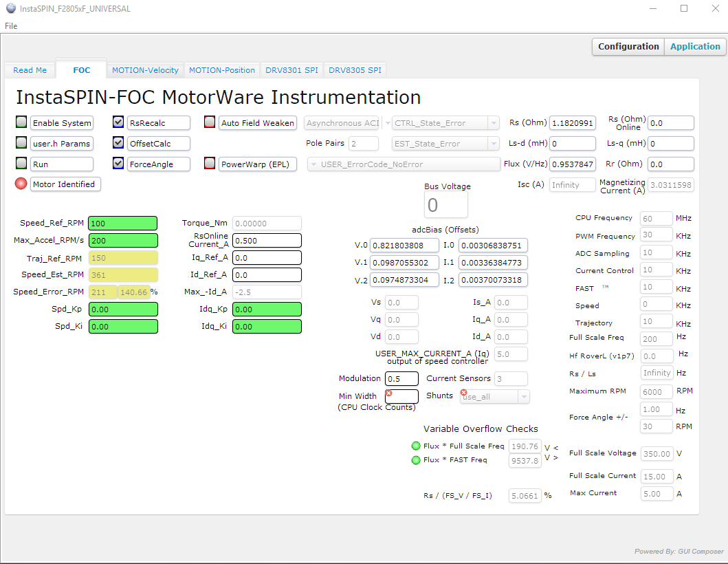This screenshot has height=564, width=728.
Task: Expand the EST_State_Error dropdown
Action: click(493, 144)
